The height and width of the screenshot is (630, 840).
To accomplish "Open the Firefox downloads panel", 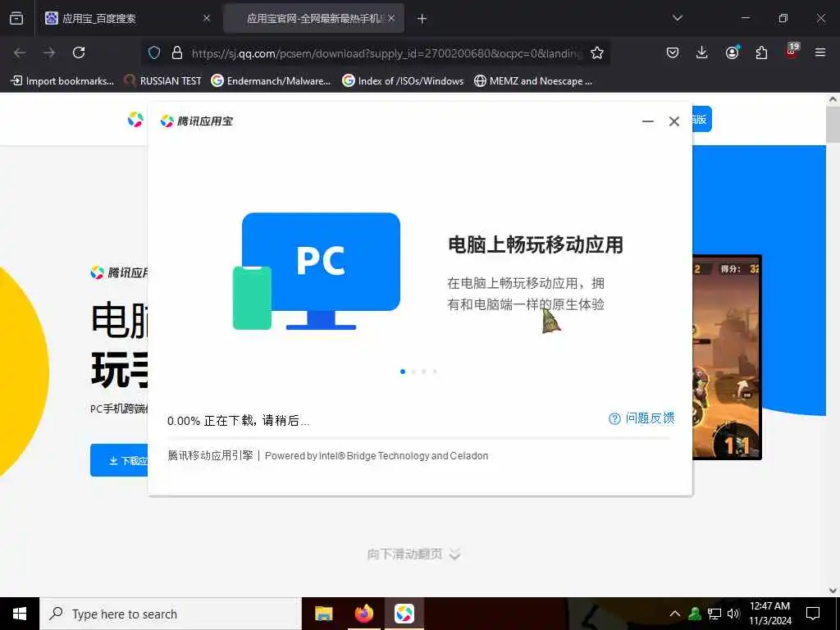I will click(x=702, y=52).
